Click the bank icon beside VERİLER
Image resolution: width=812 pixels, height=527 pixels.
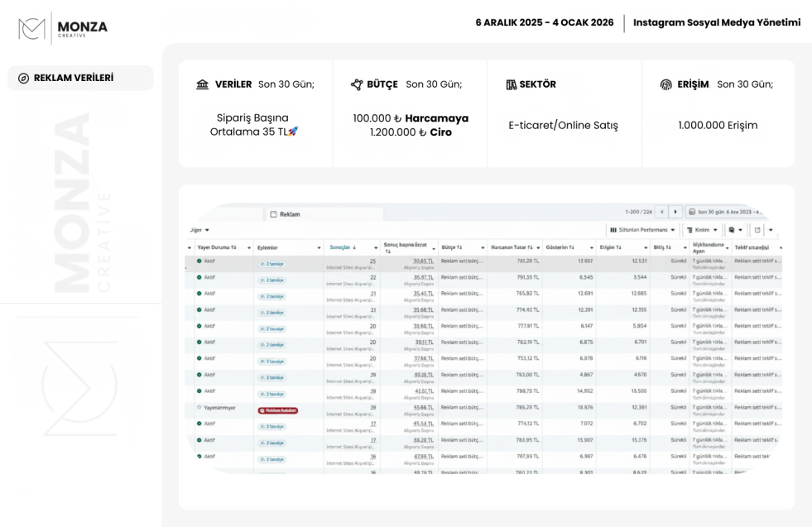pos(203,84)
